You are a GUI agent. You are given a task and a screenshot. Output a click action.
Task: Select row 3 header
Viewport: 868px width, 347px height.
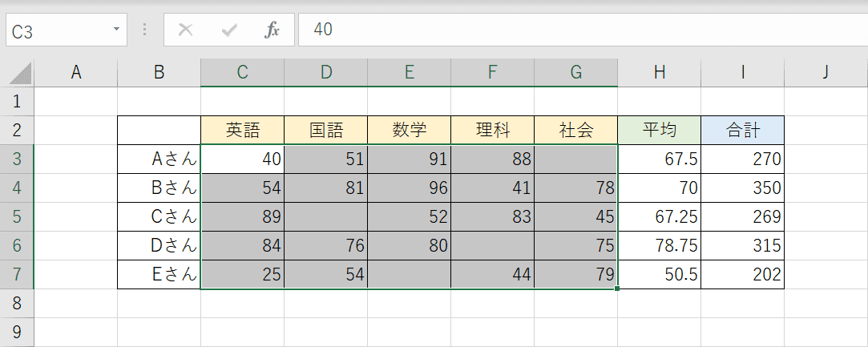tap(17, 159)
